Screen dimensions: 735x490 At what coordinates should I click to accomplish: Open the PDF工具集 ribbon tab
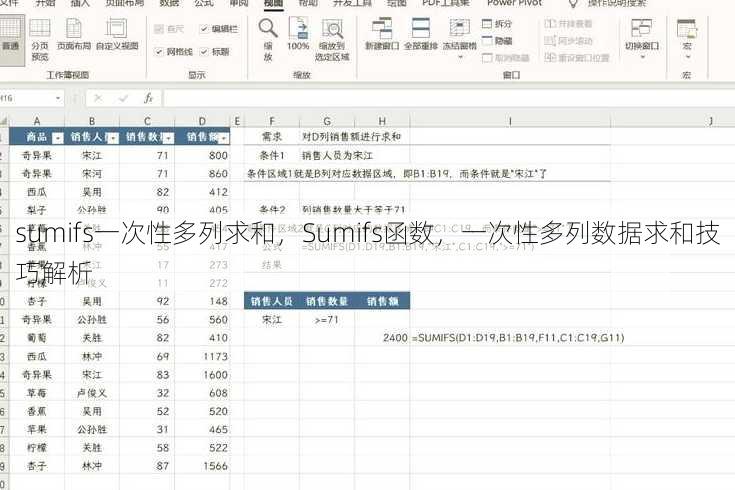click(x=446, y=3)
